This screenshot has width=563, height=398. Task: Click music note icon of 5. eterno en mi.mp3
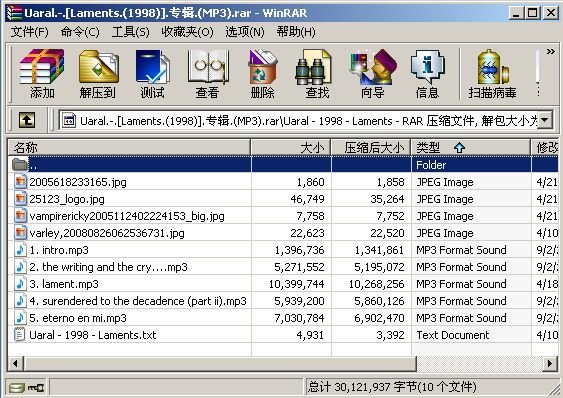coord(20,318)
